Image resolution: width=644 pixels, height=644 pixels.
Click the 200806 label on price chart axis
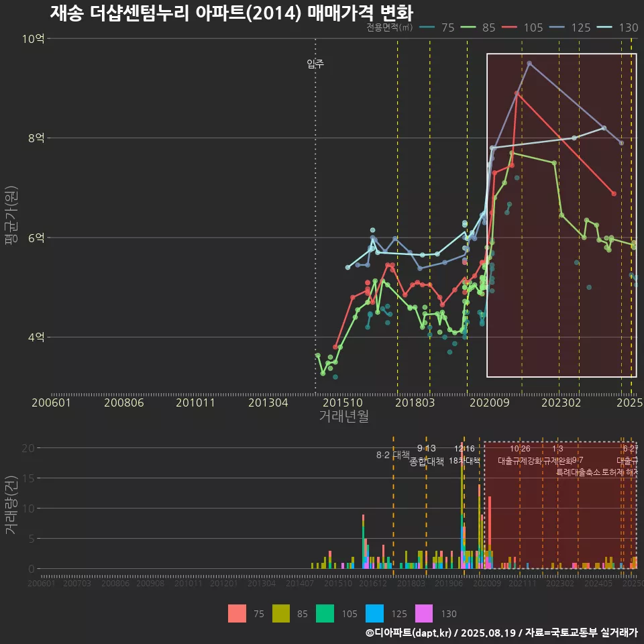point(124,402)
